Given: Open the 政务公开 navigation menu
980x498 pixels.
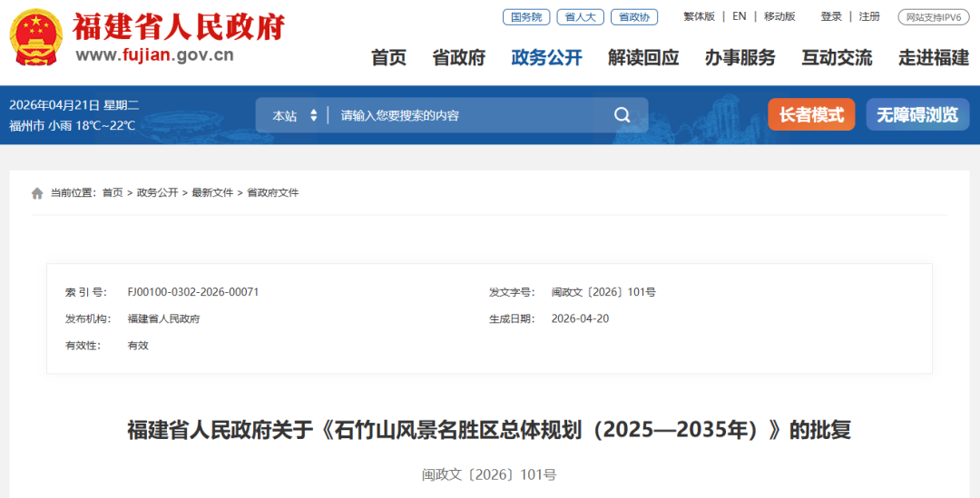Looking at the screenshot, I should pyautogui.click(x=546, y=58).
